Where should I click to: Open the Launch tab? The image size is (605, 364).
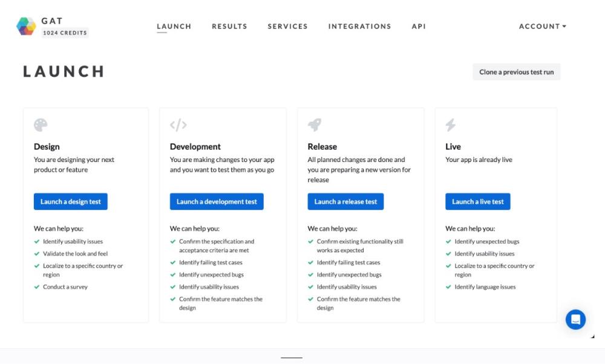pos(174,27)
